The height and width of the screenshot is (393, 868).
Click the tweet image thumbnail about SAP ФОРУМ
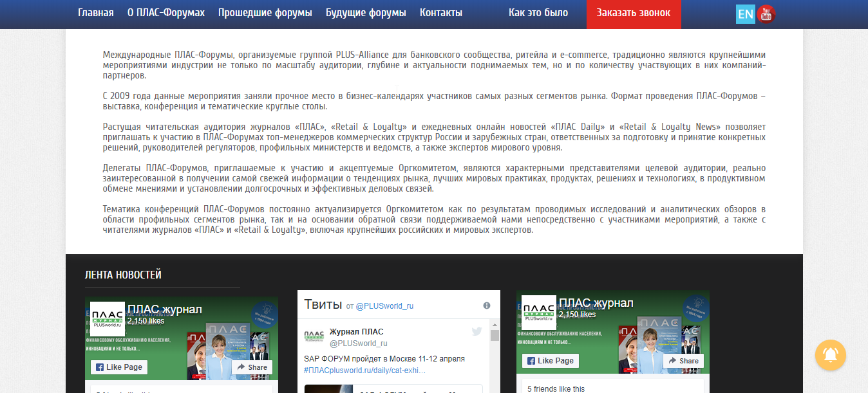328,390
